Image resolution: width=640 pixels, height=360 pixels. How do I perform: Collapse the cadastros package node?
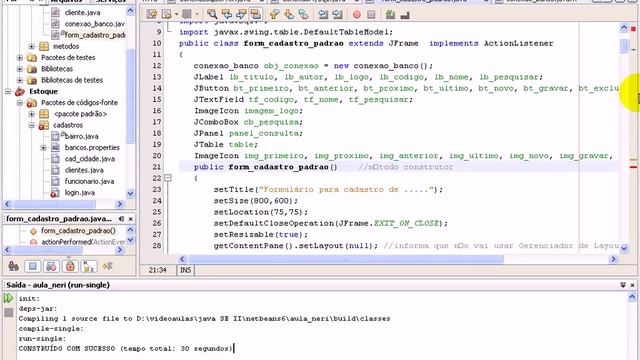[32, 125]
